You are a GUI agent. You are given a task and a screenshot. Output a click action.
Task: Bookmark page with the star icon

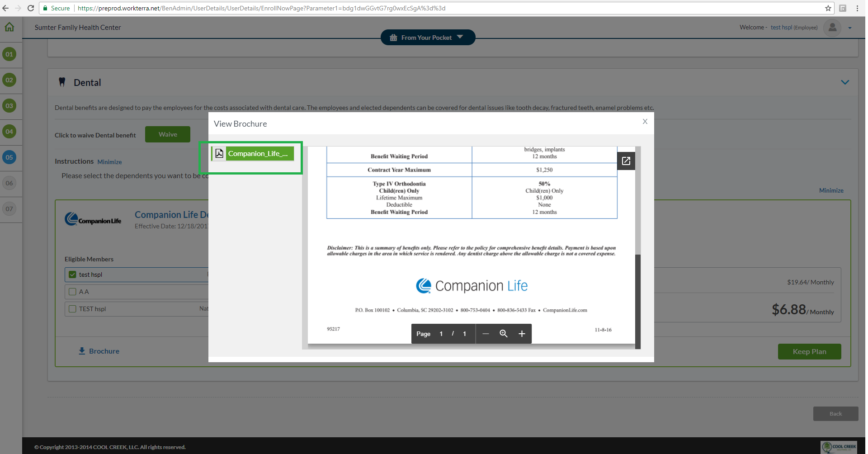828,8
